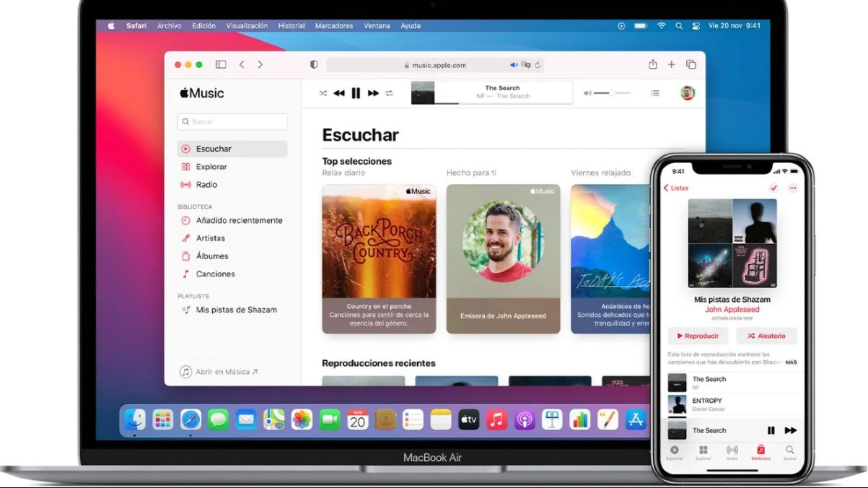Viewport: 868px width, 488px height.
Task: Go back to Listas on iPhone
Action: click(x=676, y=188)
